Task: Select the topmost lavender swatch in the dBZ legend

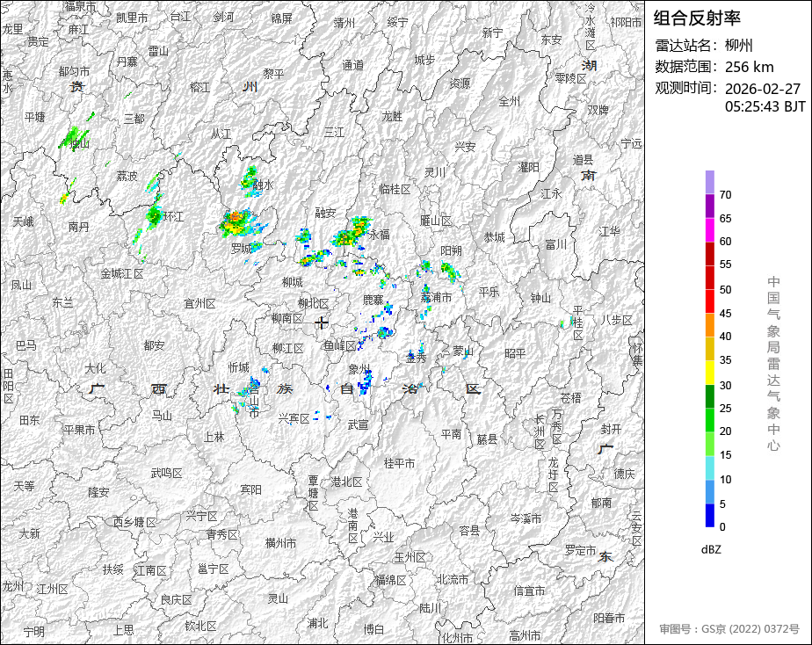Action: coord(709,182)
